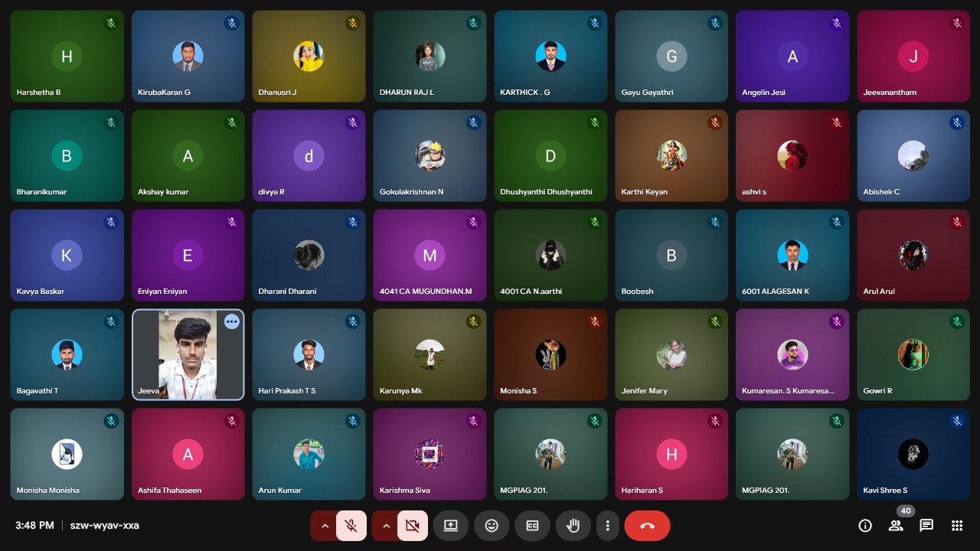Toggle the microphone mute button

[x=351, y=526]
